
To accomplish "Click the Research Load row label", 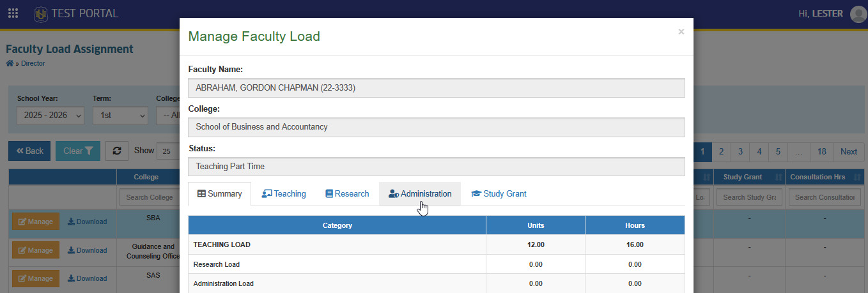I will (217, 264).
